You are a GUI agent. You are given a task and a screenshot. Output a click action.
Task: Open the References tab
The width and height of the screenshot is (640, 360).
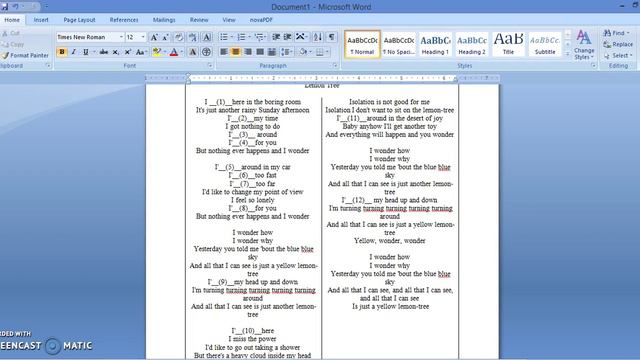click(124, 20)
